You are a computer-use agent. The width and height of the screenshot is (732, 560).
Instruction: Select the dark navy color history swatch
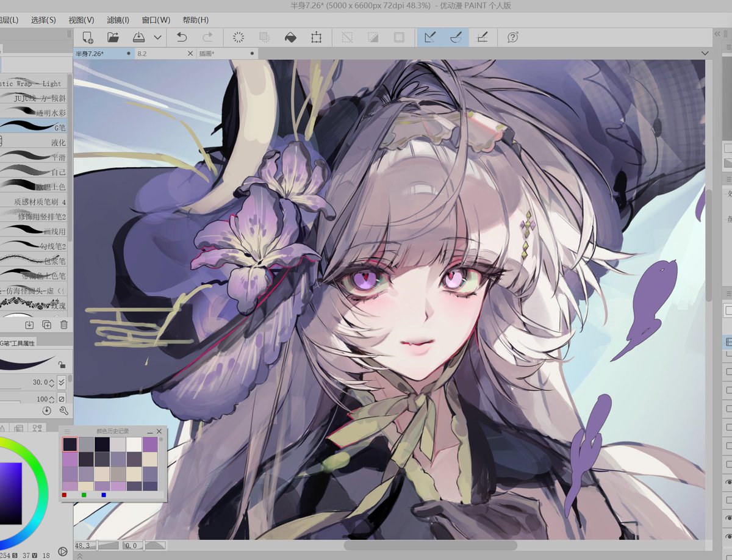coord(70,444)
